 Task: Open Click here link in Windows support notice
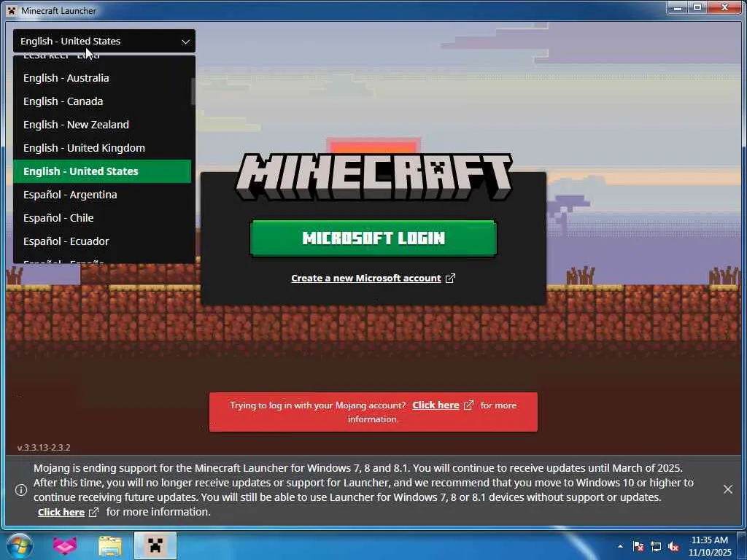pos(61,513)
